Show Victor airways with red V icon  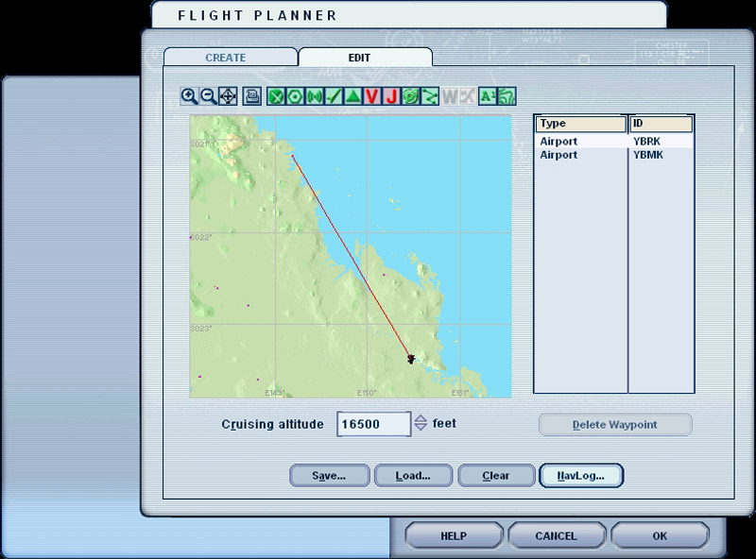coord(371,95)
